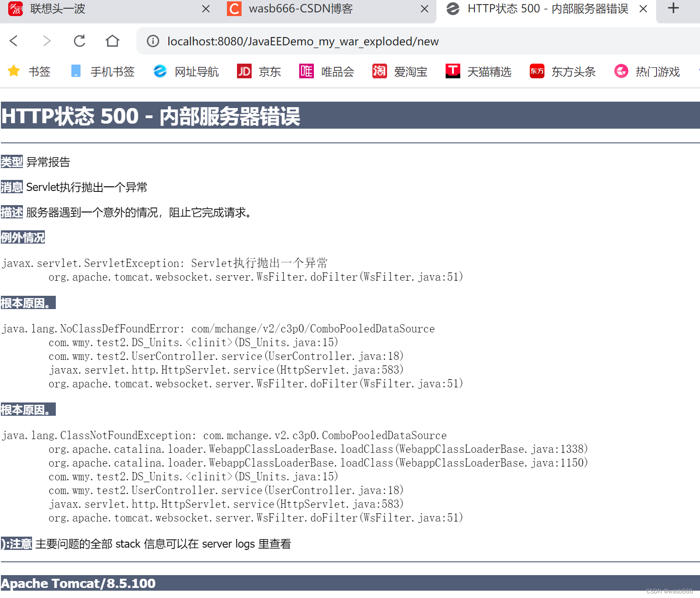Click the javax.servlet.ServletException line
Viewport: 700px width, 598px height.
coord(165,263)
